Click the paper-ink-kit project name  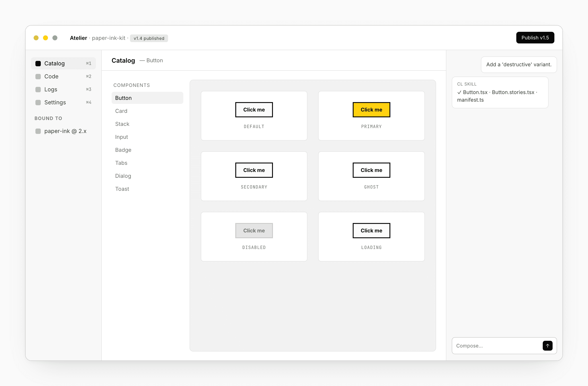coord(108,38)
